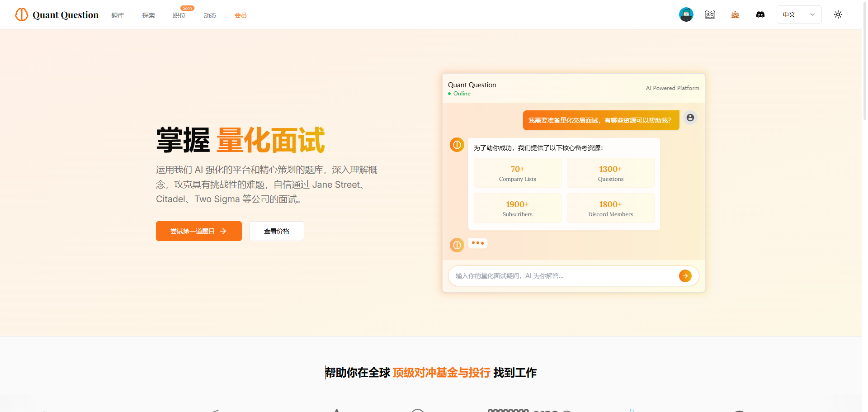Open the 会员 membership page
Image resolution: width=868 pixels, height=412 pixels.
click(x=241, y=15)
